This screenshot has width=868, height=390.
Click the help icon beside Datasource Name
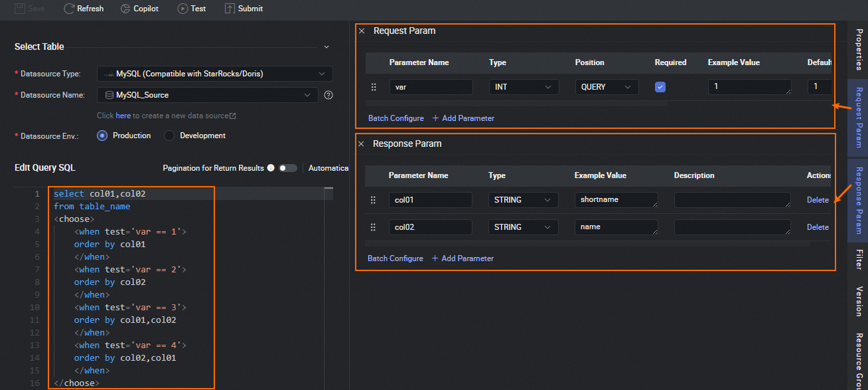(328, 95)
